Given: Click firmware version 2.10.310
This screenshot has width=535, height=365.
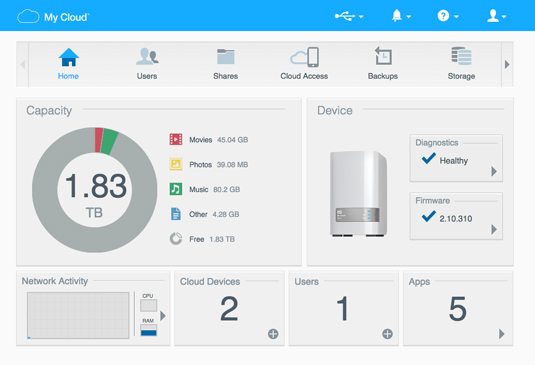Looking at the screenshot, I should point(456,219).
